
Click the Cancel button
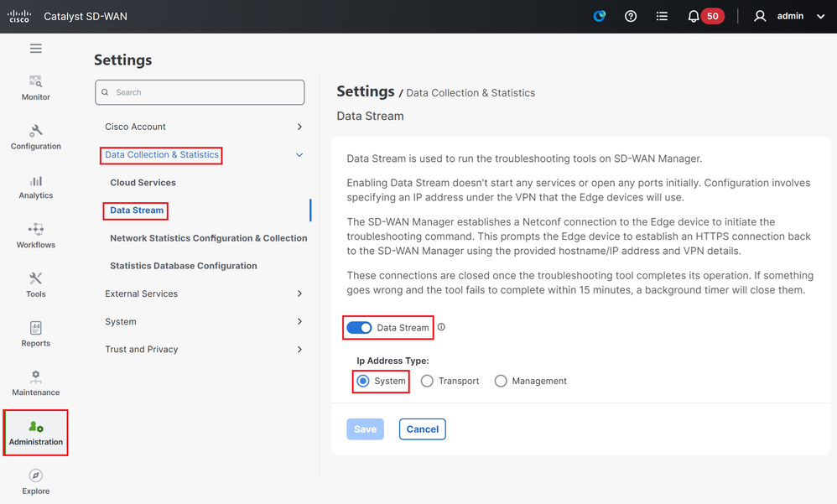coord(422,429)
